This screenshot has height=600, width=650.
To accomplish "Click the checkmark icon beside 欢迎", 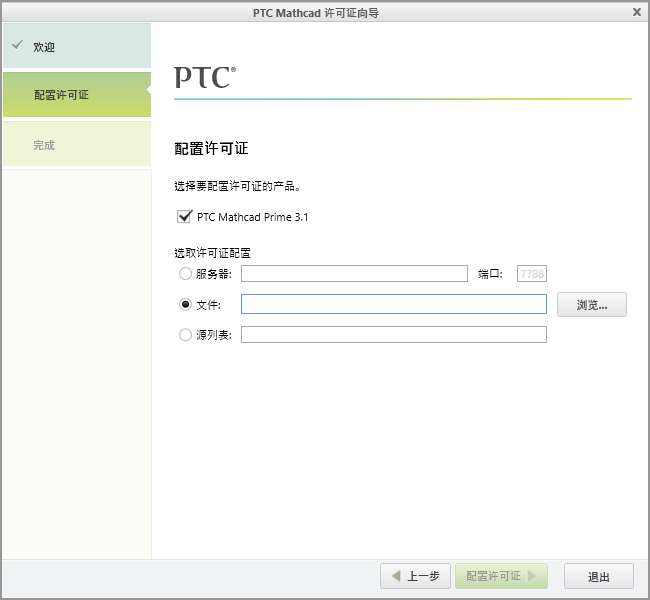I will click(17, 44).
